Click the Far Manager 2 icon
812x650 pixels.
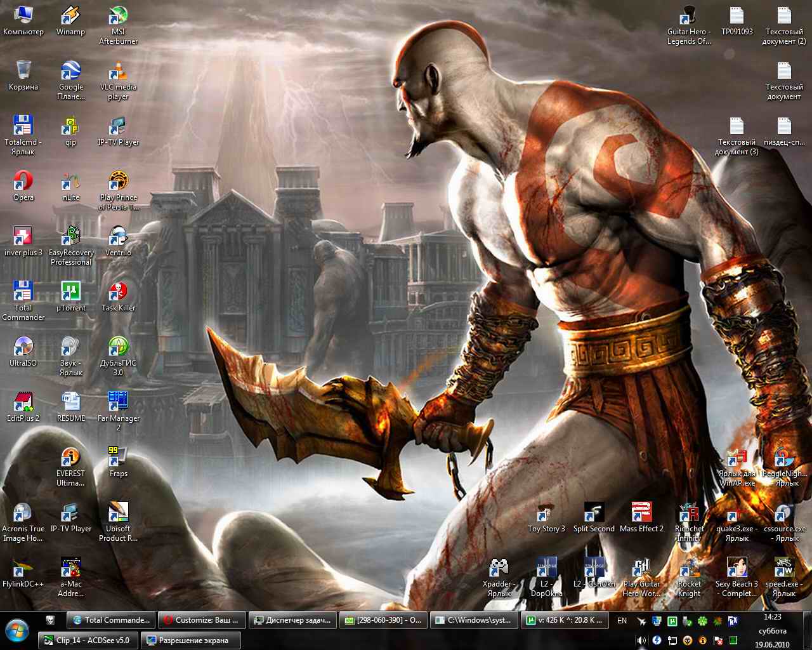118,402
